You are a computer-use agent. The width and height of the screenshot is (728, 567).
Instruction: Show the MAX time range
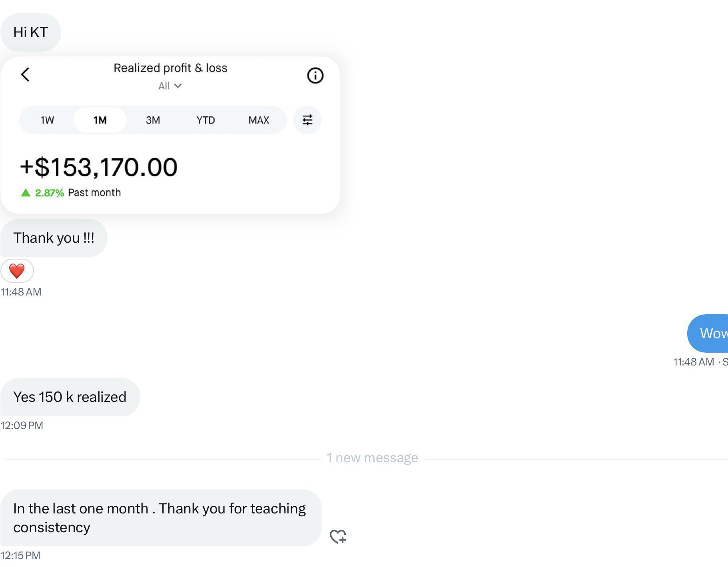coord(259,120)
